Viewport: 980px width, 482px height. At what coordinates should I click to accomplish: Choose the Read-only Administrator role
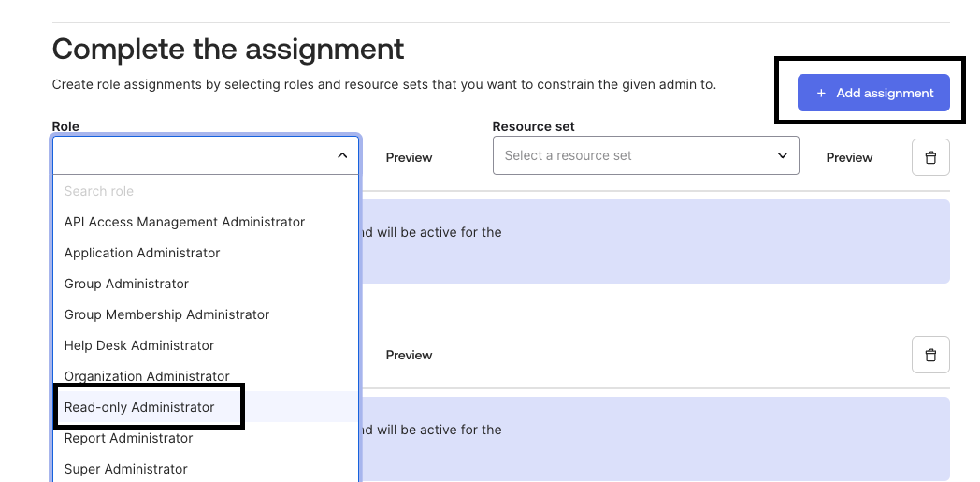tap(139, 407)
